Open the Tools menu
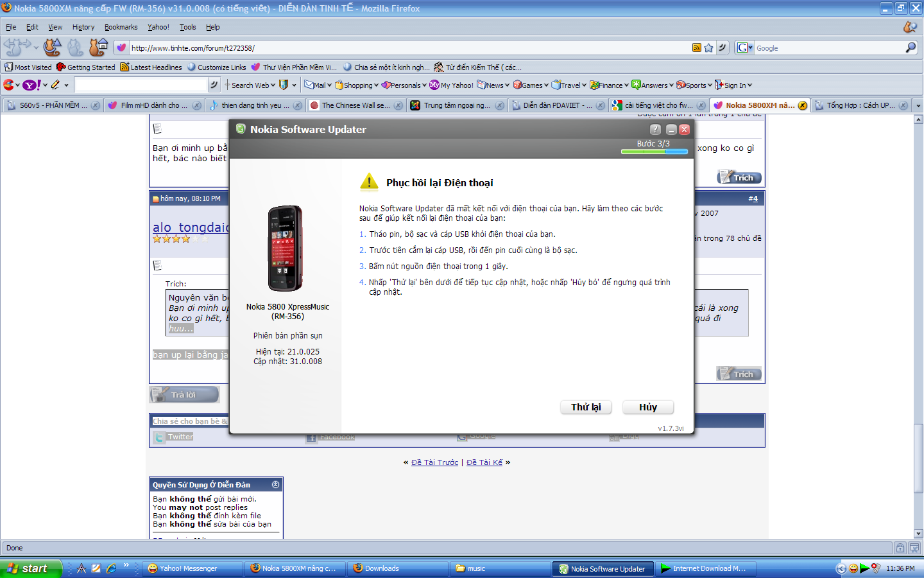The height and width of the screenshot is (578, 924). click(187, 27)
